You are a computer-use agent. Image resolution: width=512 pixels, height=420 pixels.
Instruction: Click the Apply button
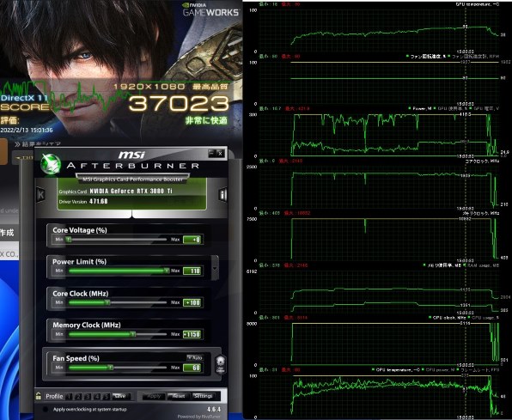pyautogui.click(x=154, y=396)
